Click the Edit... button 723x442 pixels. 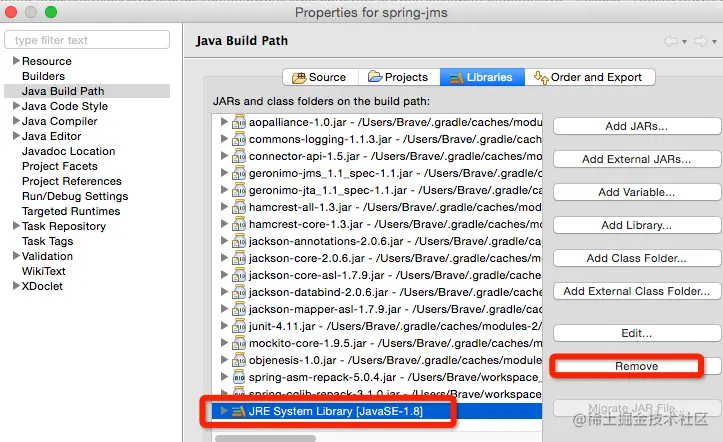point(637,333)
